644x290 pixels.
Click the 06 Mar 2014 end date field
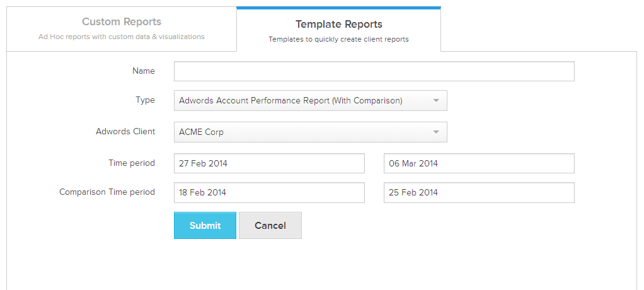(478, 163)
